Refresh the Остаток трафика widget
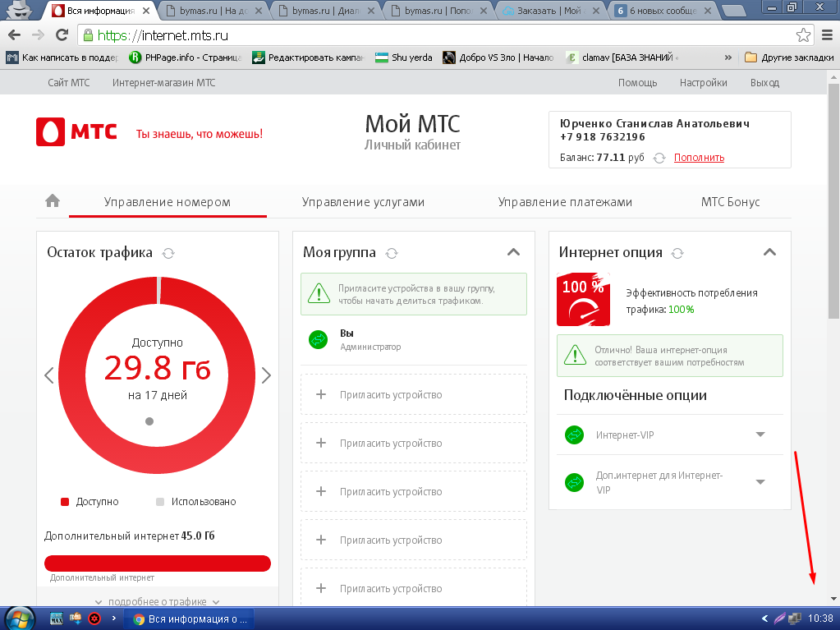 tap(168, 253)
